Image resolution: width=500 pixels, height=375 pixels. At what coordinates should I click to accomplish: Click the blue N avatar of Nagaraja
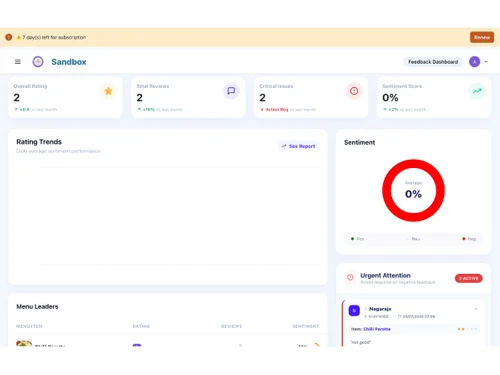[x=354, y=311]
